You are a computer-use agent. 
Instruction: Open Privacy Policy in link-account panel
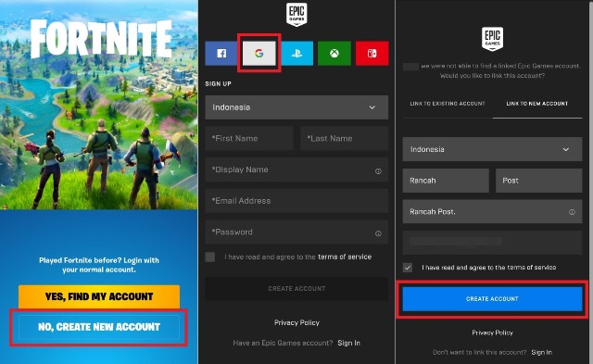(492, 333)
